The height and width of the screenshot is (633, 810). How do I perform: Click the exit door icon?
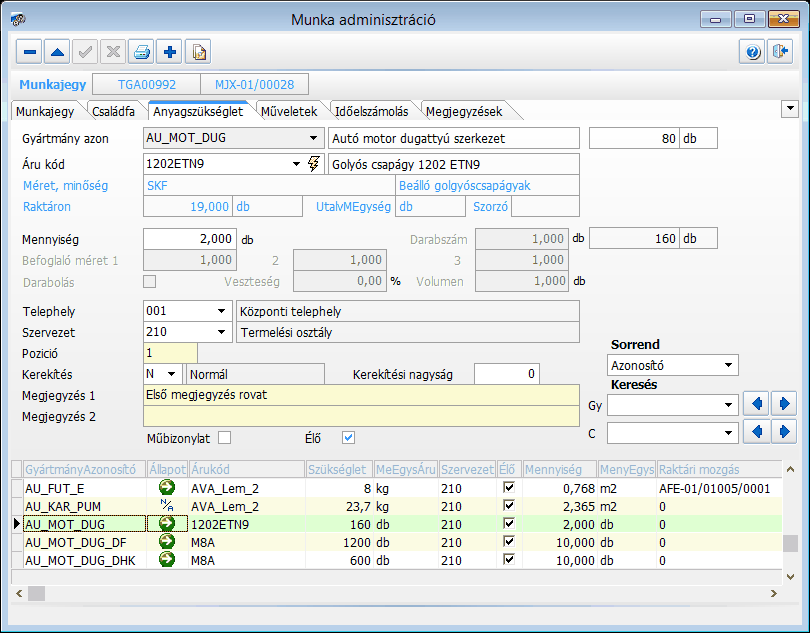(x=780, y=52)
